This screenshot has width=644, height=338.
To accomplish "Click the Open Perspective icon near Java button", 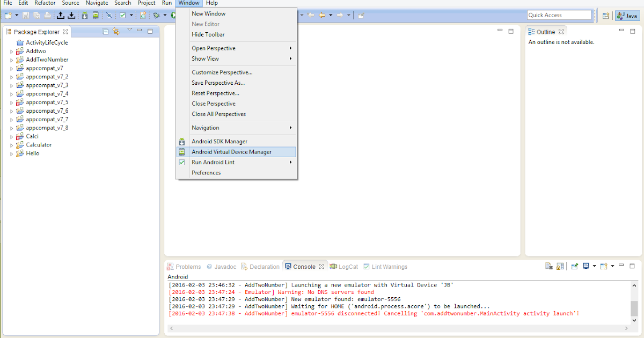I will (606, 15).
